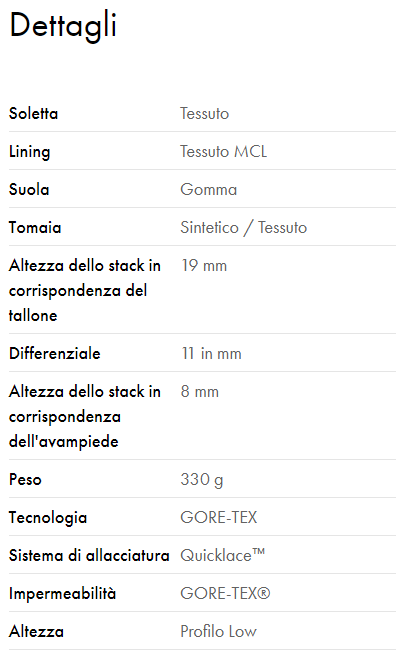Click the 19 mm heel stack value

204,266
